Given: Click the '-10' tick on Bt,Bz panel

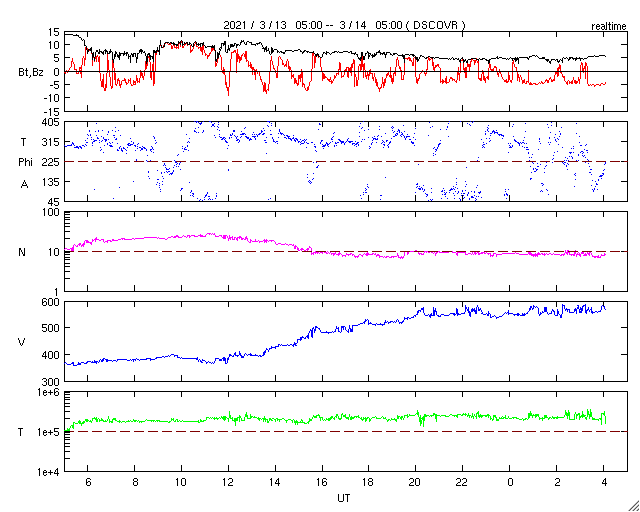Looking at the screenshot, I should (x=50, y=98).
